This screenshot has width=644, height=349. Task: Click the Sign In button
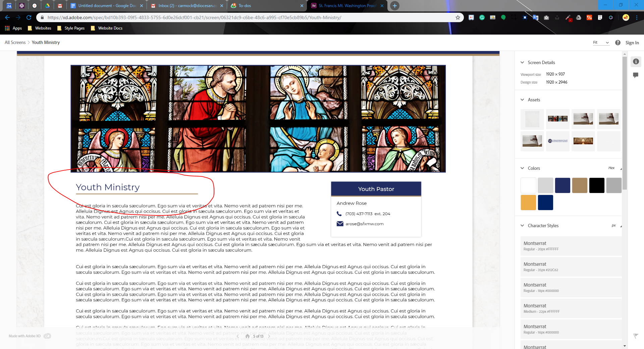pos(632,43)
